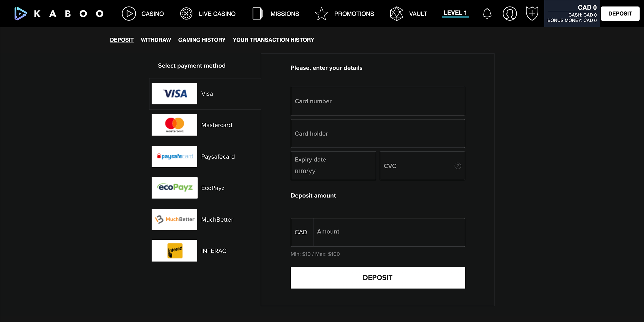
Task: Open the GAMING HISTORY tab
Action: [x=202, y=40]
